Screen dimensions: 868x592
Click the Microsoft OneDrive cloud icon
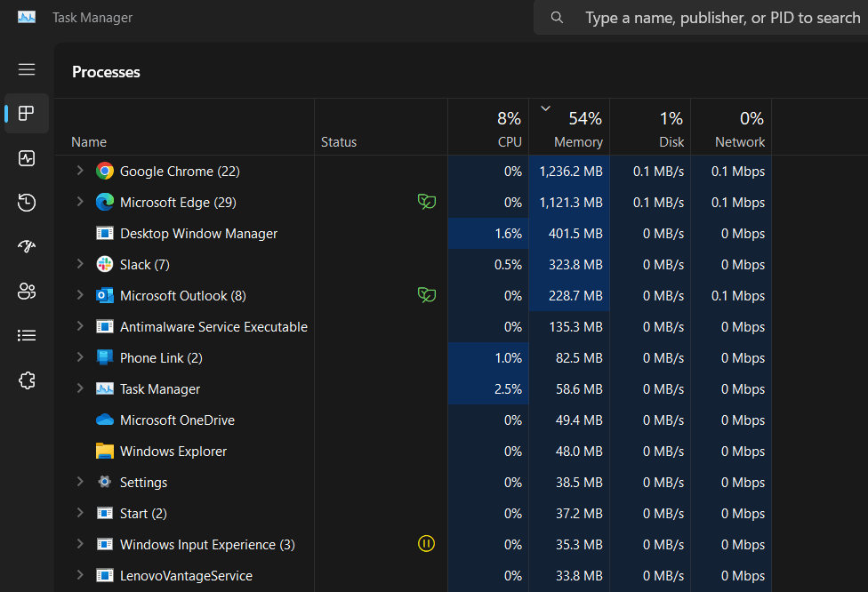(x=105, y=420)
